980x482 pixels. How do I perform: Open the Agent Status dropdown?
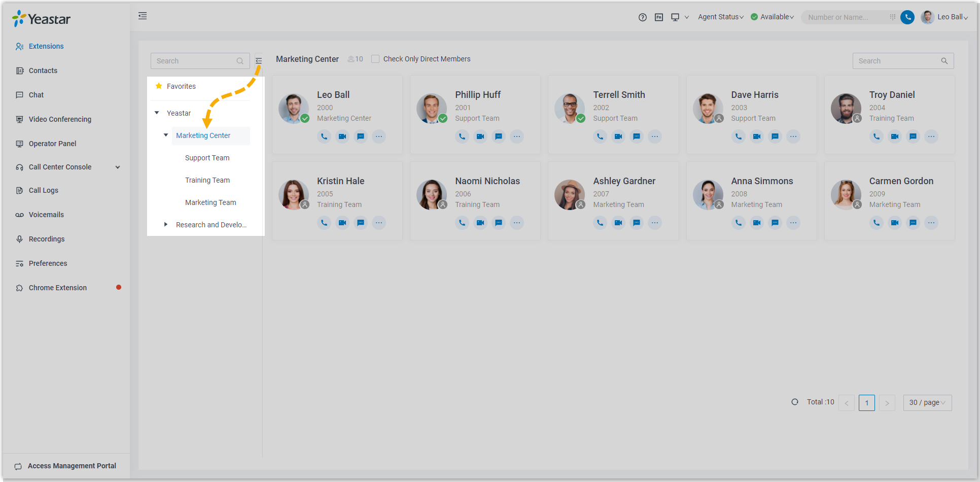[721, 17]
